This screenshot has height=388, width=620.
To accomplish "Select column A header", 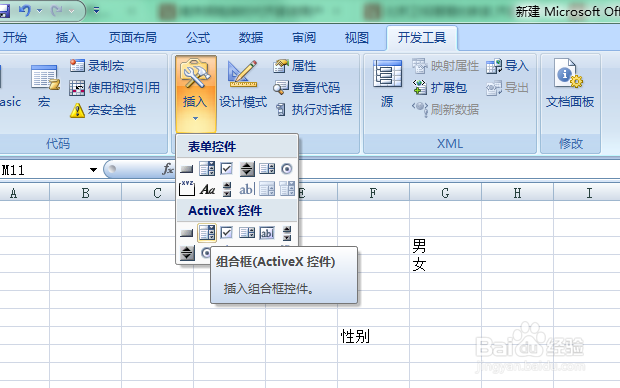I will (x=25, y=193).
